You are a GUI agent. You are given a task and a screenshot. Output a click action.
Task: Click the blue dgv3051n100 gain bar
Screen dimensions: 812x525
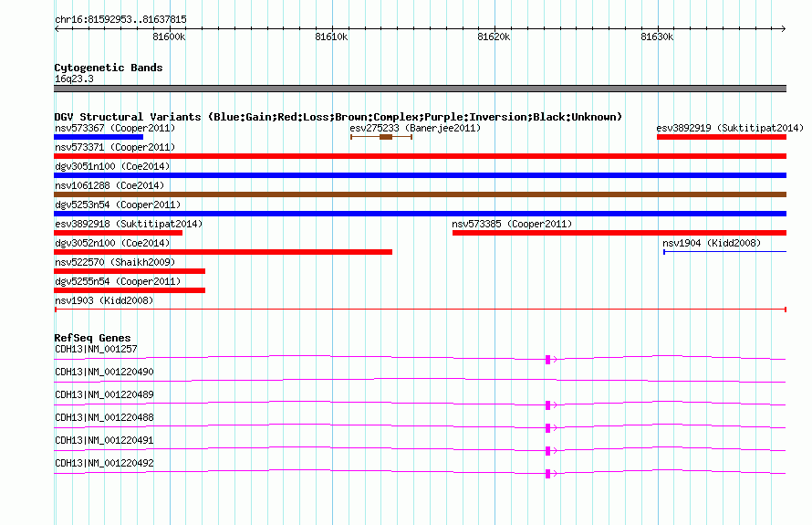click(x=420, y=175)
